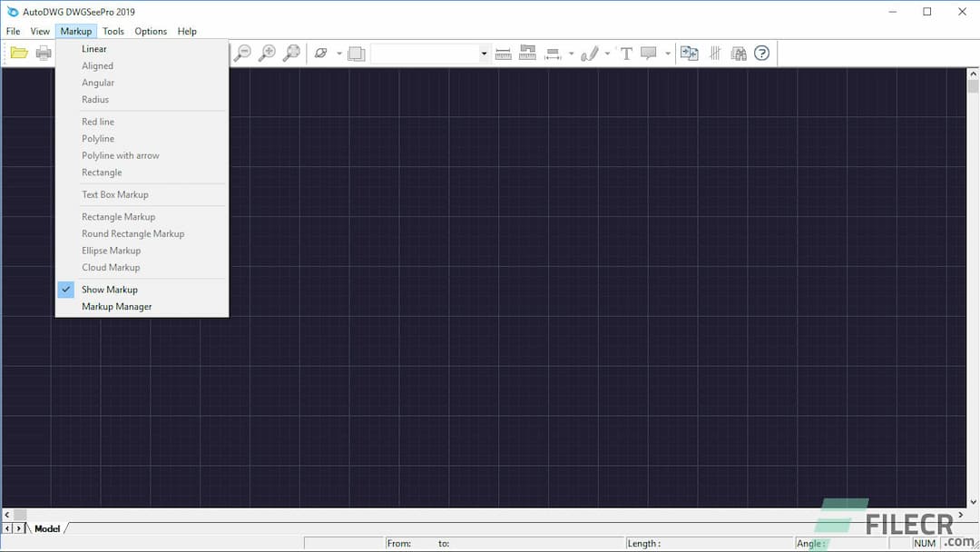Select Cloud Markup from the Markup menu
The image size is (980, 552).
pos(110,267)
